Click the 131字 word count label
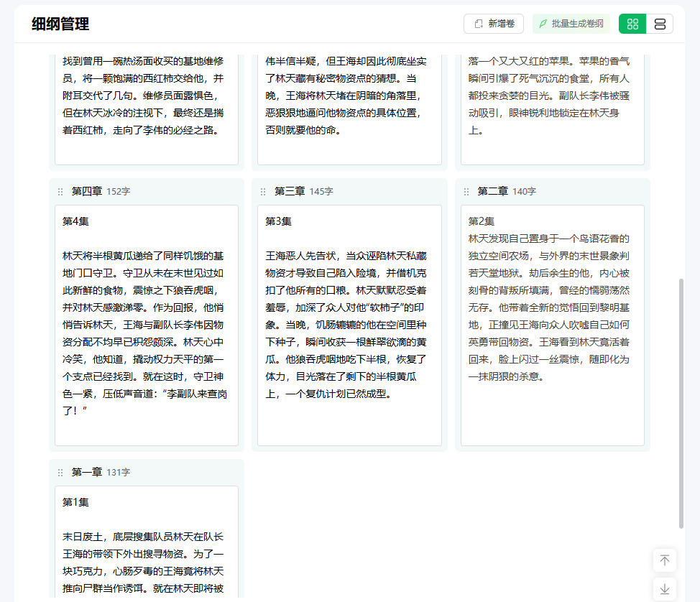This screenshot has height=602, width=700. click(119, 472)
